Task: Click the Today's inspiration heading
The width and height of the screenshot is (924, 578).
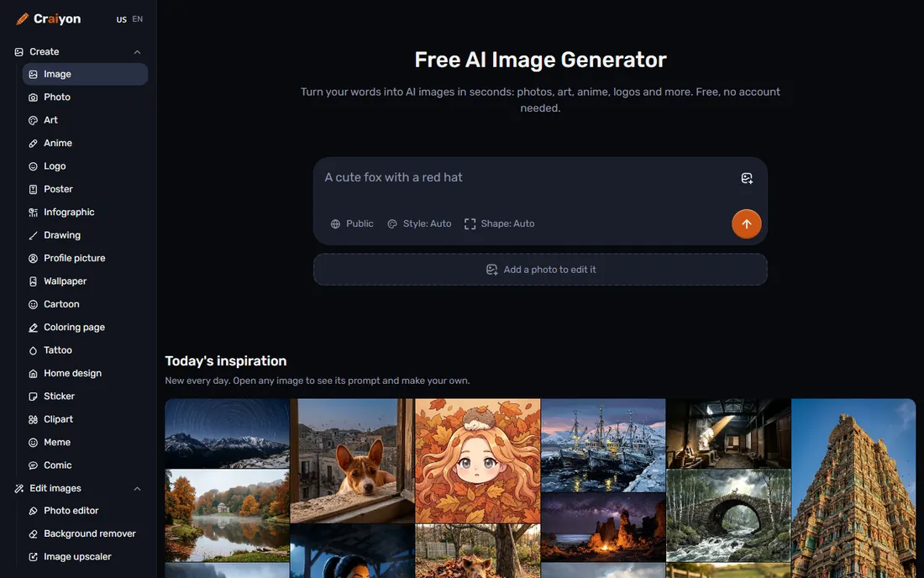Action: pos(226,361)
